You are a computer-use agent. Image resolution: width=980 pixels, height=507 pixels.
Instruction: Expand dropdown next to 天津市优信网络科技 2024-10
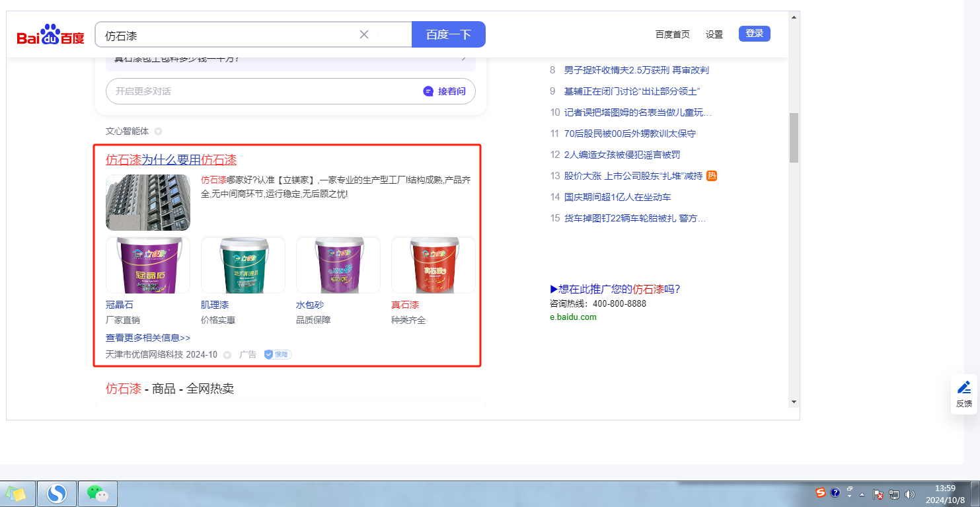(227, 355)
